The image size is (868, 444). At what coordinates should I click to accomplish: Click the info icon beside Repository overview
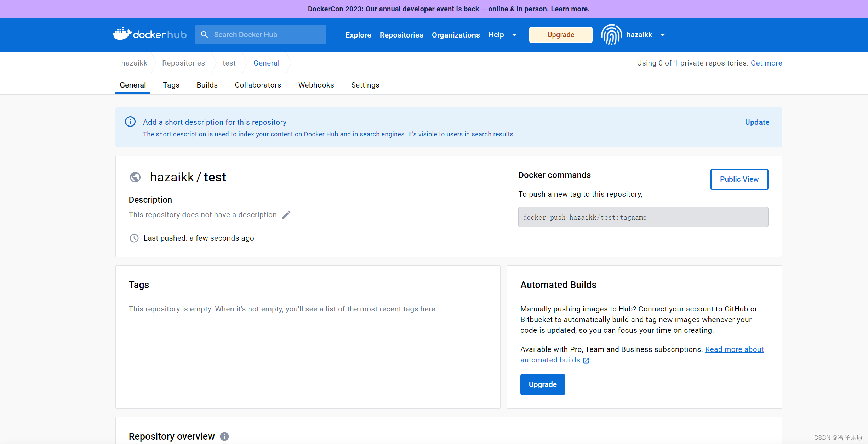click(x=224, y=436)
